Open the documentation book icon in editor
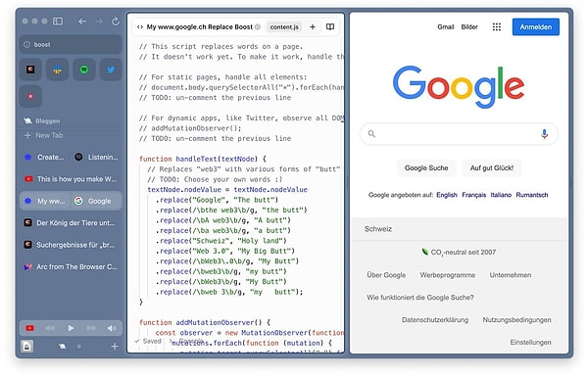Viewport: 588px width, 376px height. pos(330,27)
